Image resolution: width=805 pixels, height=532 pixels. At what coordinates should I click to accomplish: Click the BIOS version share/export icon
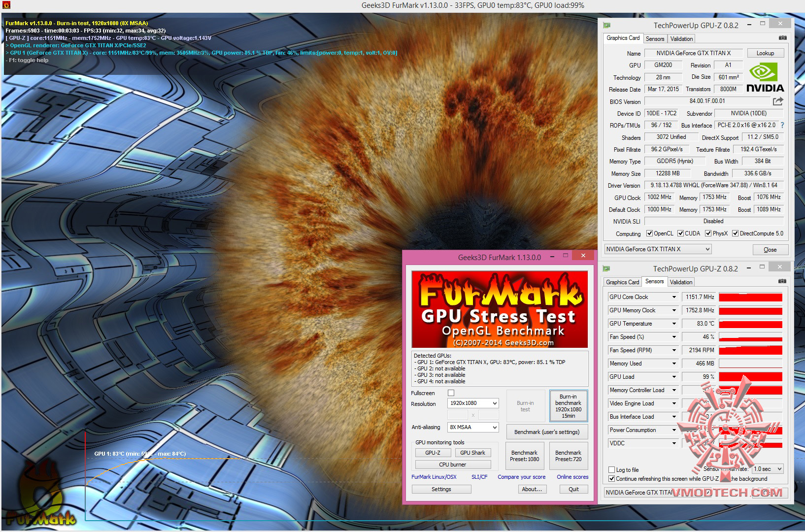(778, 101)
